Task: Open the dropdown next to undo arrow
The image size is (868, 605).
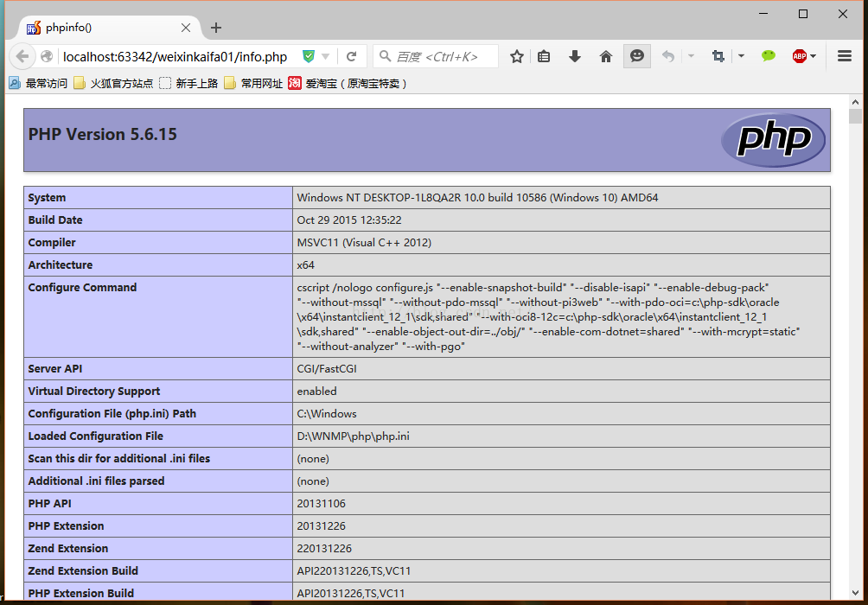Action: click(691, 56)
